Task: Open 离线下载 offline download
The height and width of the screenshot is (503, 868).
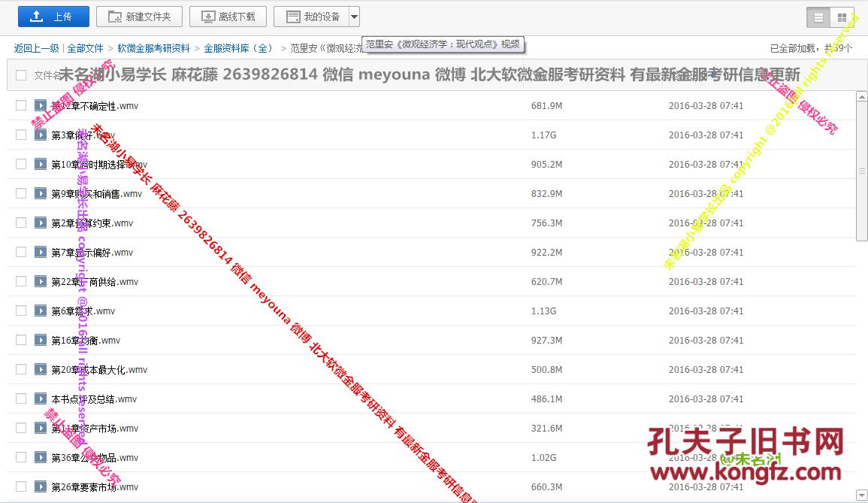Action: pos(228,17)
